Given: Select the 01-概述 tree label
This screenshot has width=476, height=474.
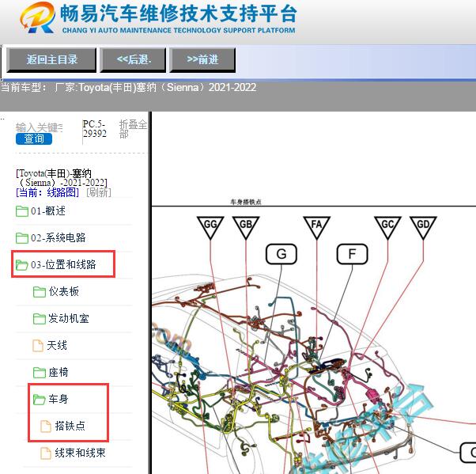Looking at the screenshot, I should [48, 210].
